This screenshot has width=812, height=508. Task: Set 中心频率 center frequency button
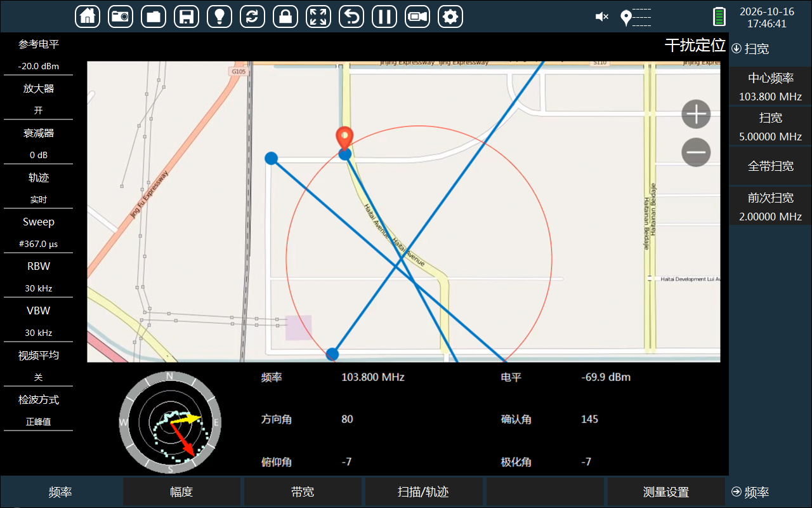tap(771, 86)
